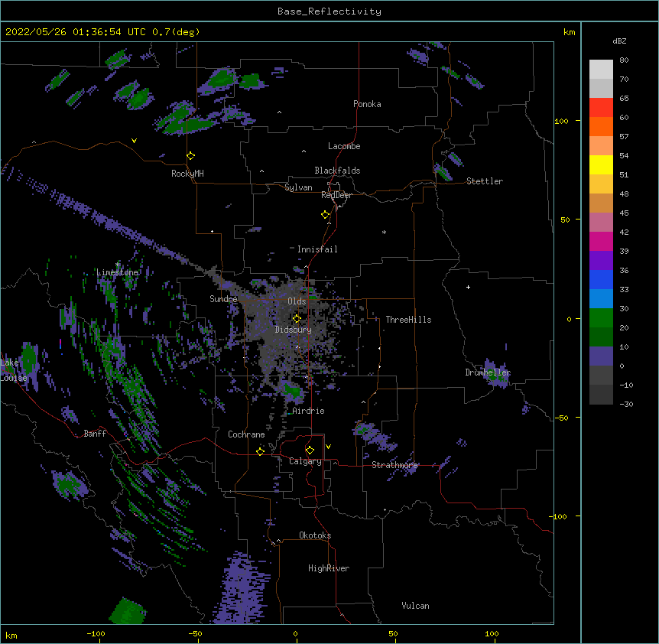Viewport: 659px width, 644px height.
Task: Click the Banff label
Action: tap(95, 434)
